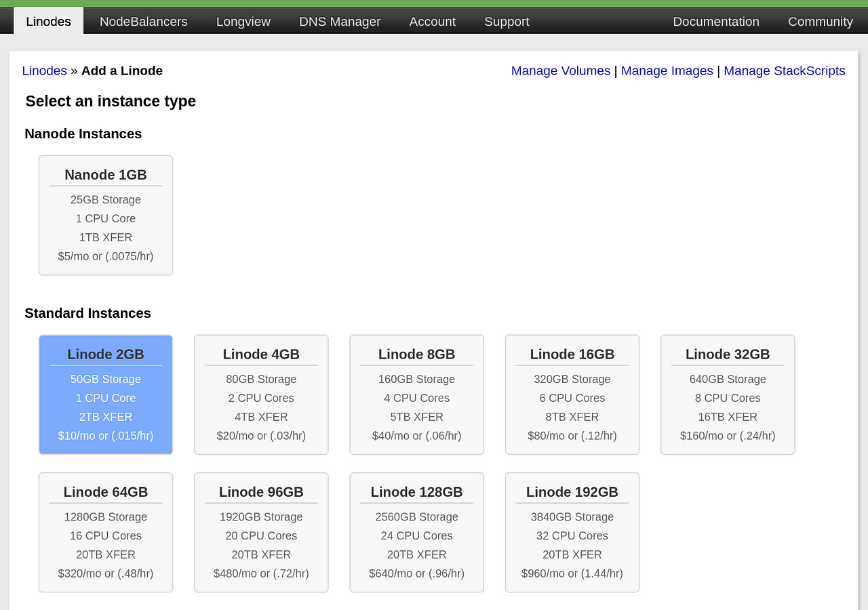This screenshot has width=868, height=610.
Task: Click the '25GB Storage' text
Action: [x=106, y=200]
